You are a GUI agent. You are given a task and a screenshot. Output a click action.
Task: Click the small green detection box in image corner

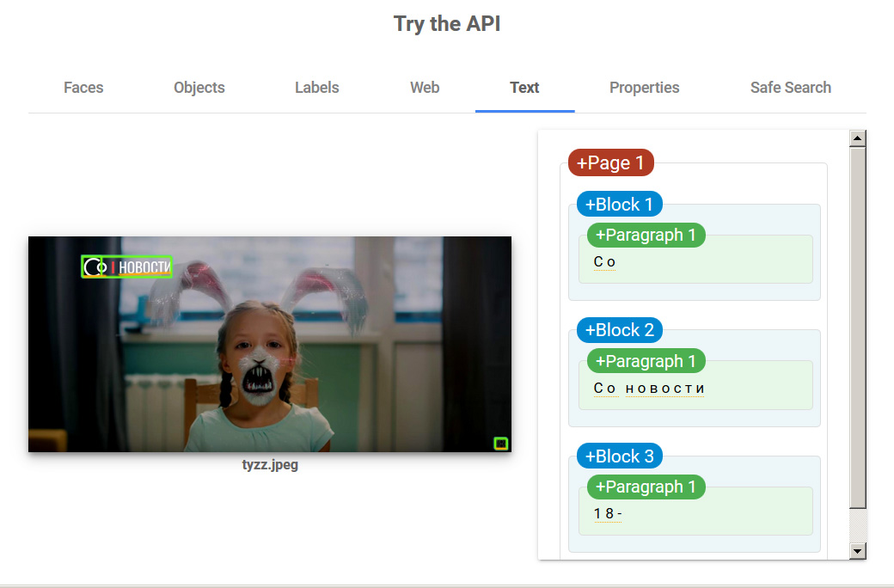[500, 443]
